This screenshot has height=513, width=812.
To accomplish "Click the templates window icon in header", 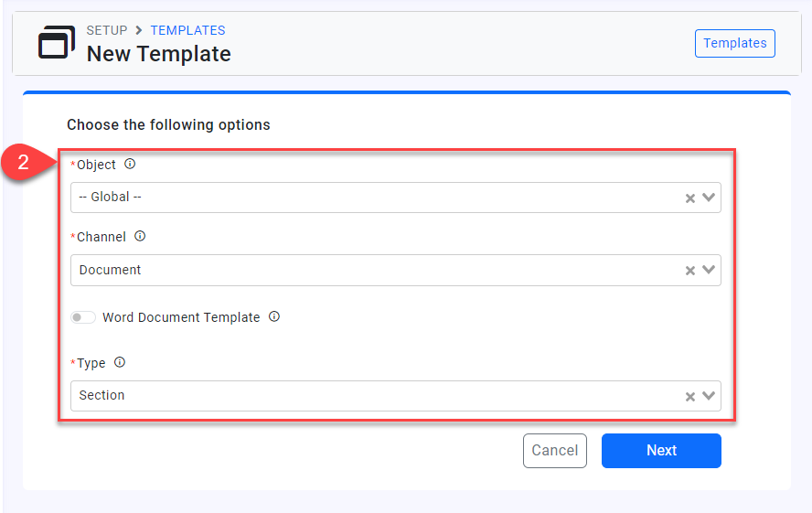I will point(57,43).
